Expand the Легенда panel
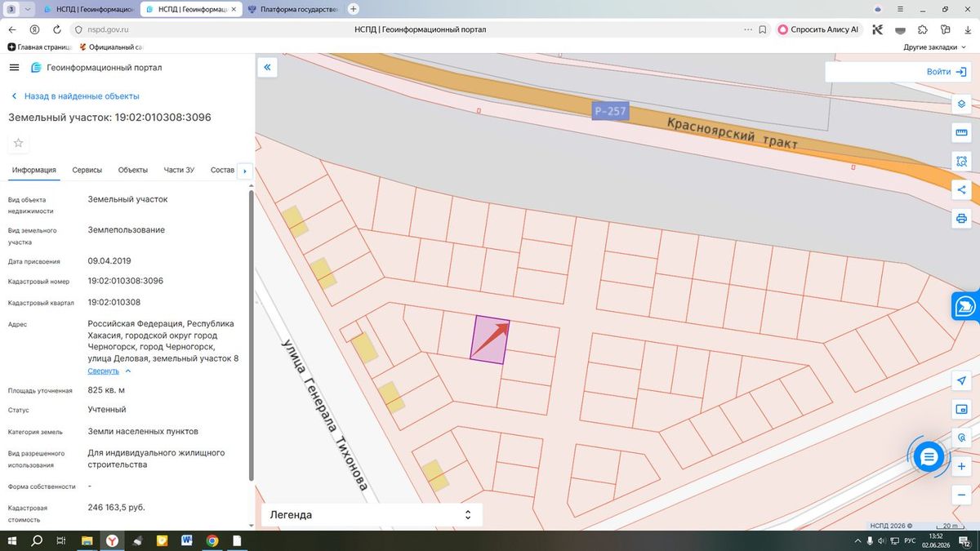The height and width of the screenshot is (551, 980). click(x=372, y=515)
